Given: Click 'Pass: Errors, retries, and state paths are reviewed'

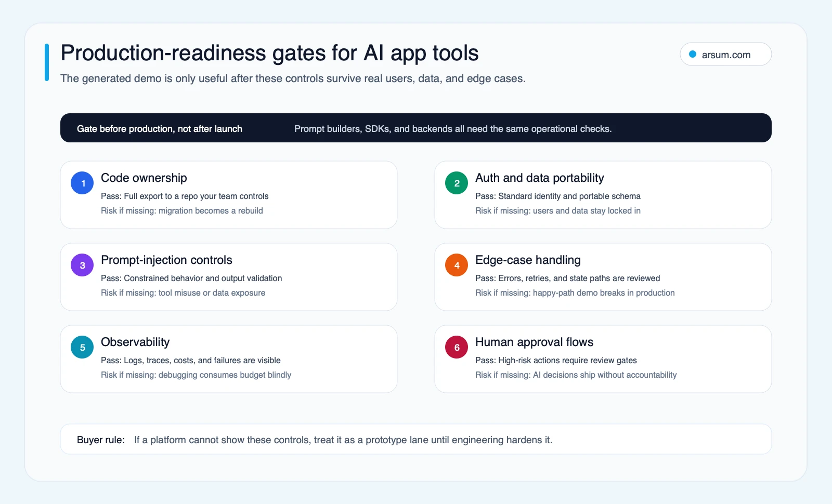Looking at the screenshot, I should coord(568,278).
